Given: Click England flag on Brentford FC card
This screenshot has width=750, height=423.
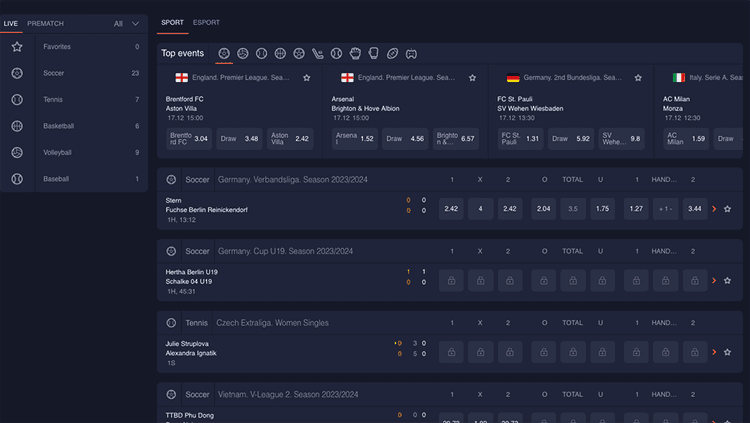Looking at the screenshot, I should point(181,78).
